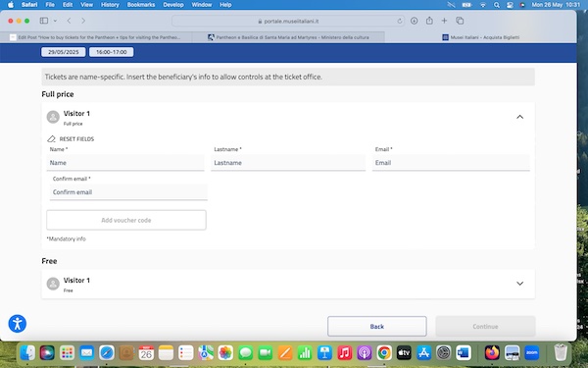Go forward with Safari's forward arrow
588x368 pixels.
click(x=83, y=21)
